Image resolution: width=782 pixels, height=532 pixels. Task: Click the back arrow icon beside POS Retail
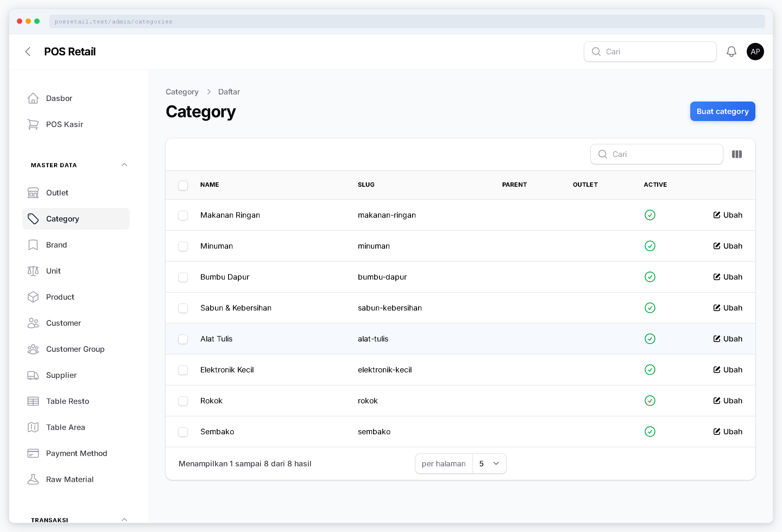(28, 52)
